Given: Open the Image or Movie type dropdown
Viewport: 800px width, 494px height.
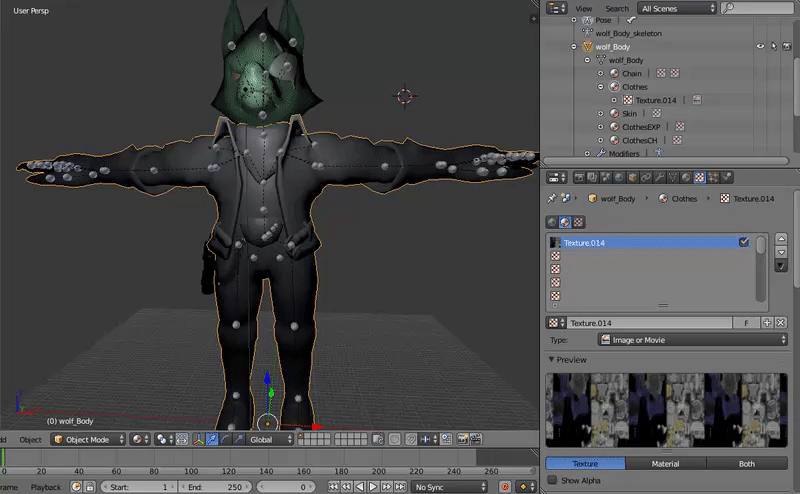Looking at the screenshot, I should point(692,340).
